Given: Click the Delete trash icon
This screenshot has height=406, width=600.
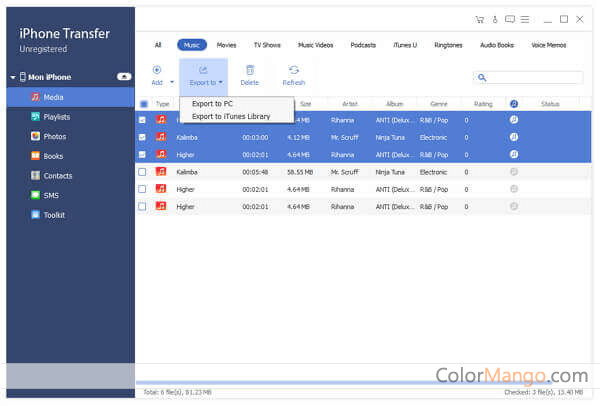Looking at the screenshot, I should (x=249, y=70).
